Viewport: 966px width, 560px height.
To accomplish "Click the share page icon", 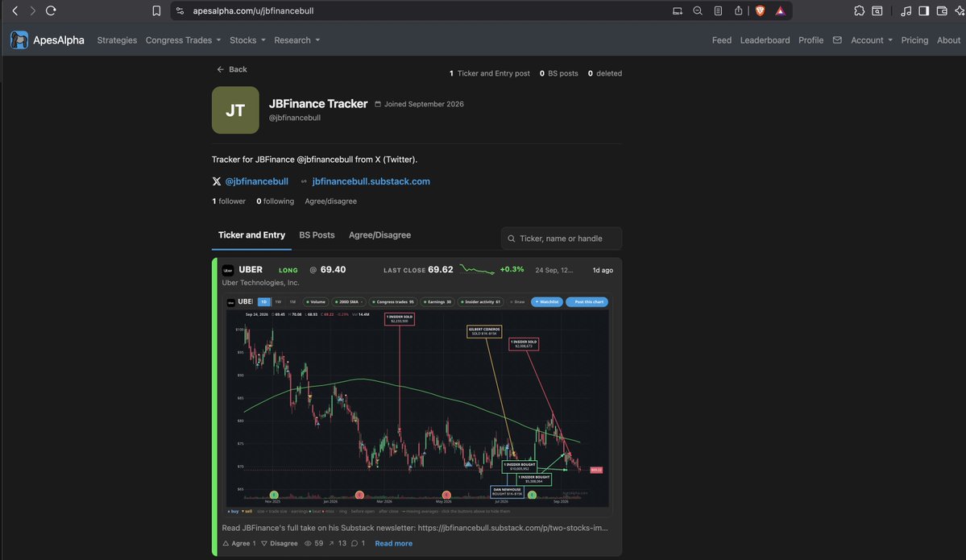I will tap(738, 10).
